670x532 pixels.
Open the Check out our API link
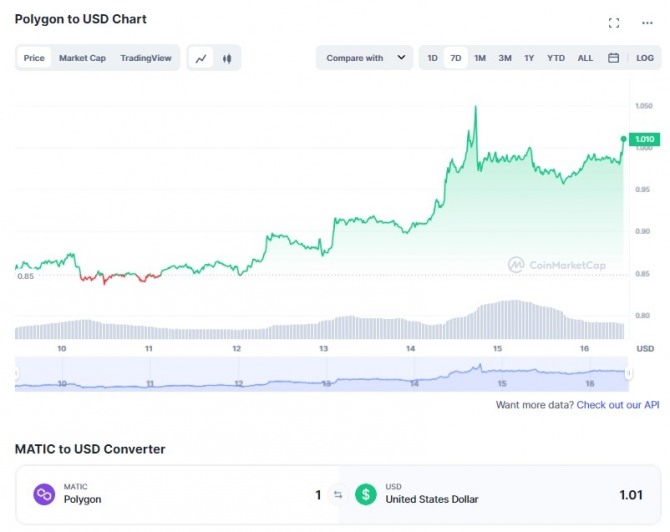(x=617, y=405)
